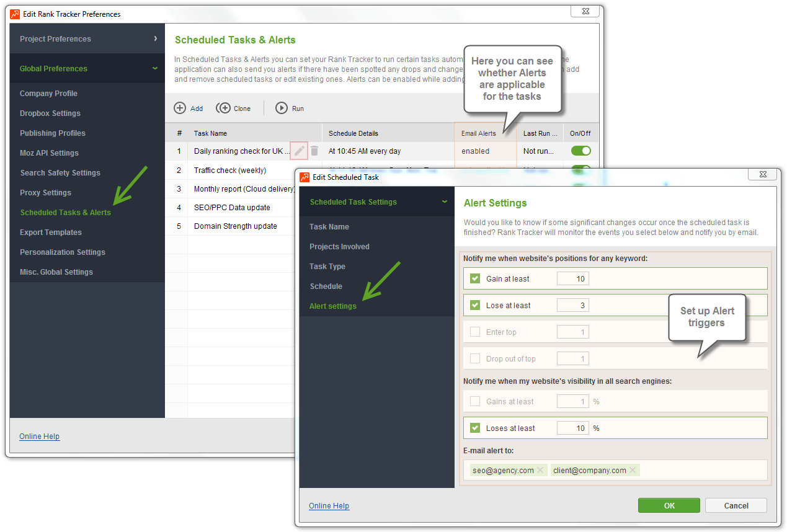This screenshot has height=532, width=787.
Task: Uncheck the Lose at least checkbox
Action: (x=475, y=305)
